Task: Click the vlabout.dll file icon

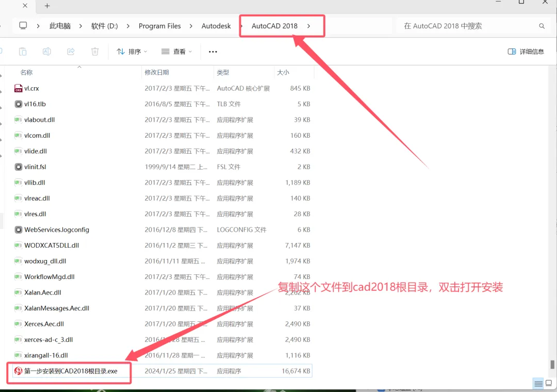Action: click(19, 120)
